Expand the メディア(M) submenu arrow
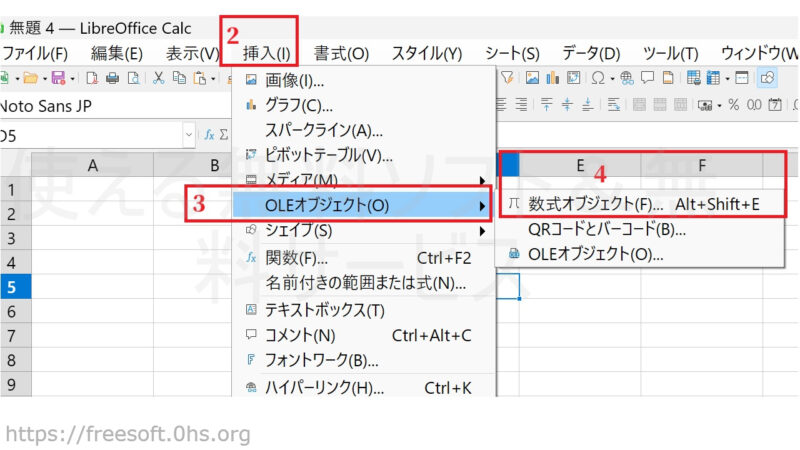Viewport: 800px width, 450px height. (x=482, y=181)
